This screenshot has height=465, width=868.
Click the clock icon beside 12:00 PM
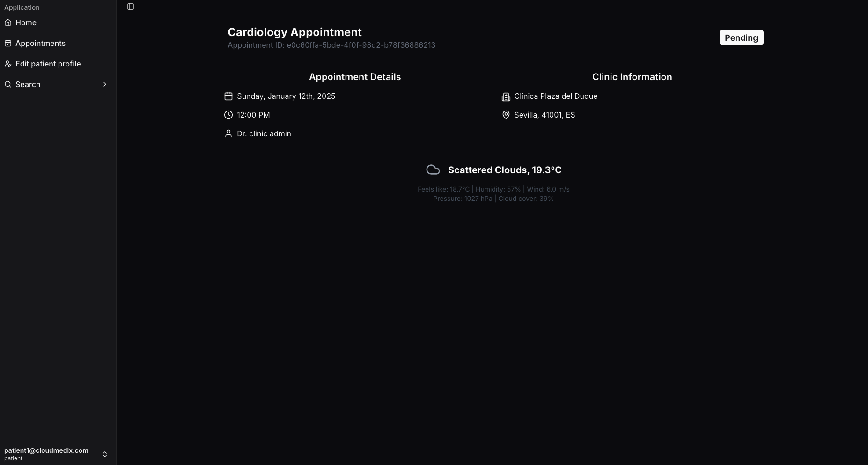[228, 115]
